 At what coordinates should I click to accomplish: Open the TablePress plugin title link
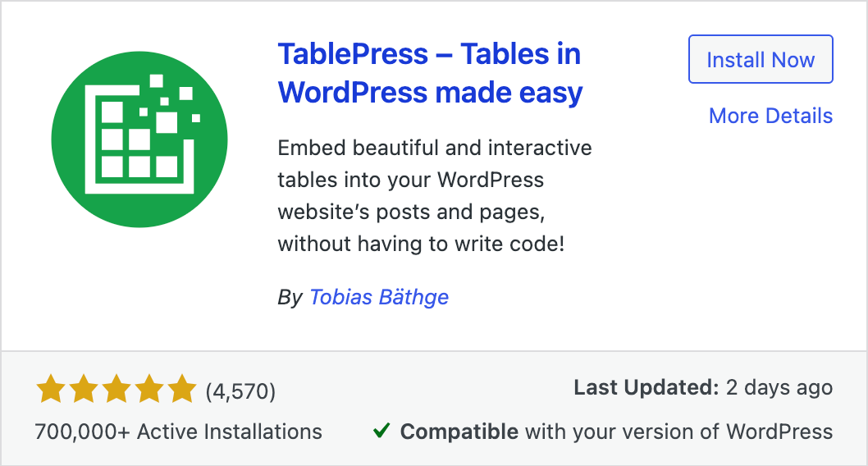pyautogui.click(x=430, y=73)
